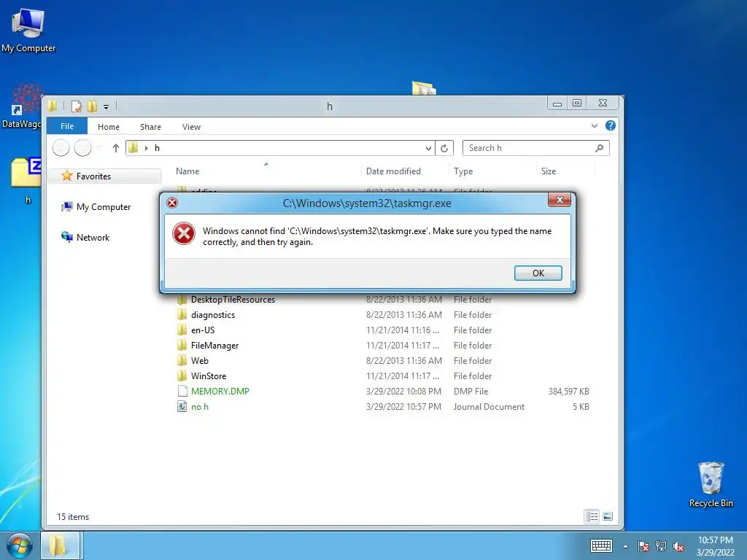The width and height of the screenshot is (747, 560).
Task: Sort by the Date modified column
Action: 393,171
